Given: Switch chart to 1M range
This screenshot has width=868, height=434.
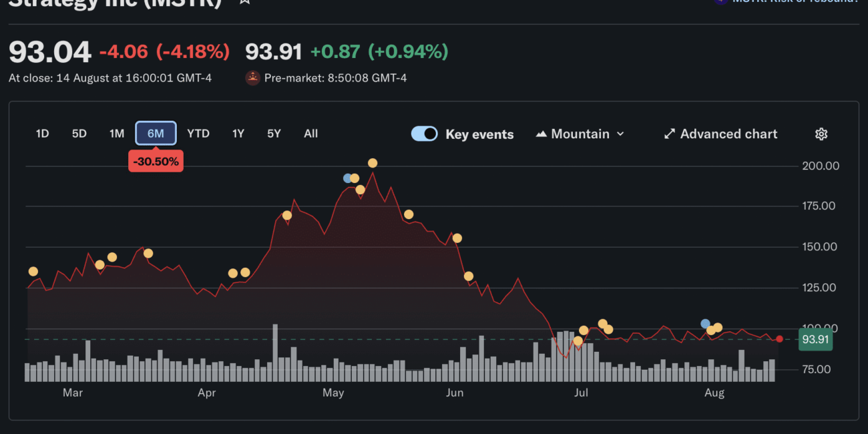Looking at the screenshot, I should tap(117, 134).
